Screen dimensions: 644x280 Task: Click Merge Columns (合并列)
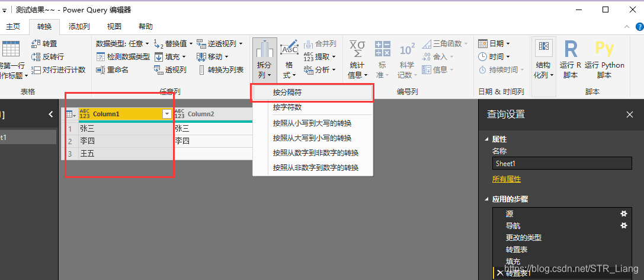tap(320, 43)
